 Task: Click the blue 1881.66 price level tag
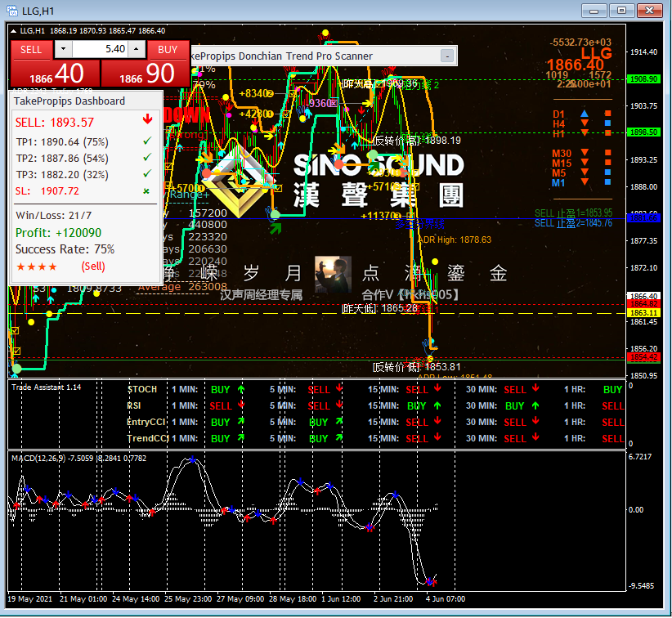coord(643,218)
